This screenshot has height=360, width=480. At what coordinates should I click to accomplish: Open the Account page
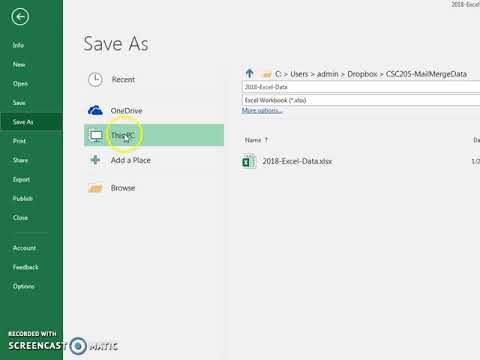[24, 248]
